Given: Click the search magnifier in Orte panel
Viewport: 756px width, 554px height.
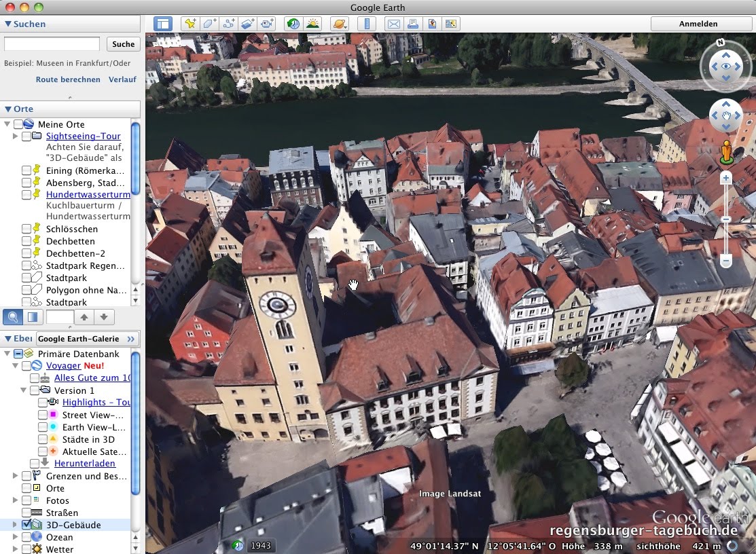Looking at the screenshot, I should (13, 317).
